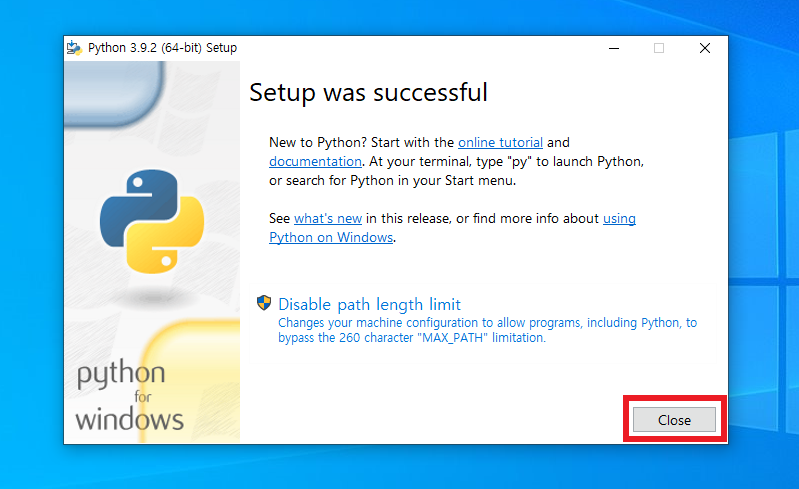The height and width of the screenshot is (489, 799).
Task: Follow the what's new link
Action: pyautogui.click(x=328, y=219)
